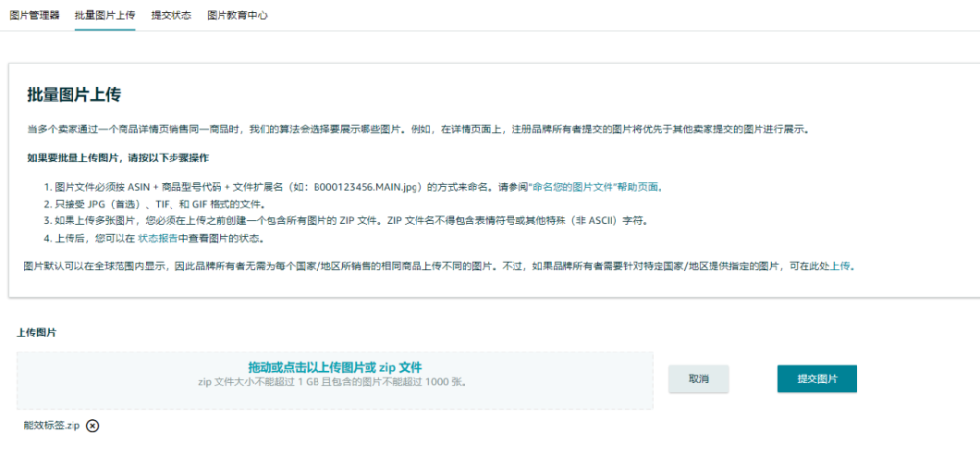Select the 批量图片上传 tab
Viewport: 980px width, 470px height.
click(105, 15)
